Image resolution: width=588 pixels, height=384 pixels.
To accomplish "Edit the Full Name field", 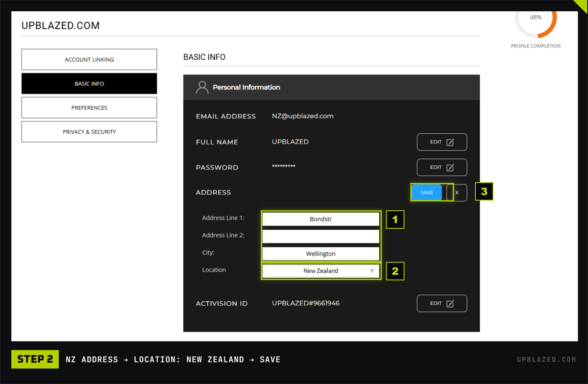I will [x=442, y=142].
